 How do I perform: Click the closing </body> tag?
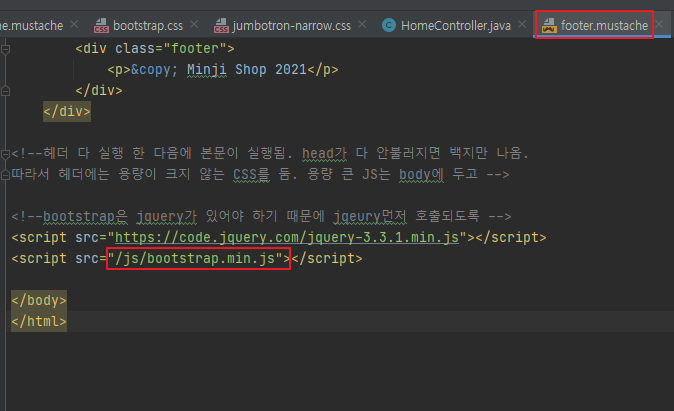pos(39,301)
